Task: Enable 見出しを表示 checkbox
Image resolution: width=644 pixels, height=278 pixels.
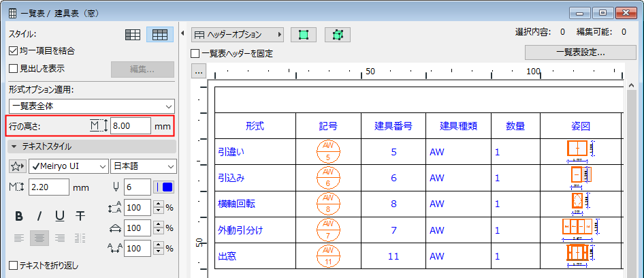Action: click(x=13, y=68)
